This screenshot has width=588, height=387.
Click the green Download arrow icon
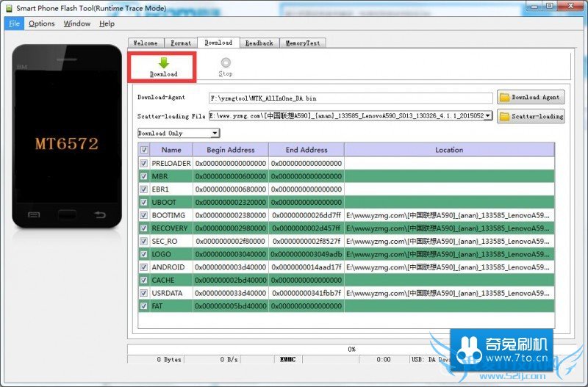pyautogui.click(x=163, y=63)
